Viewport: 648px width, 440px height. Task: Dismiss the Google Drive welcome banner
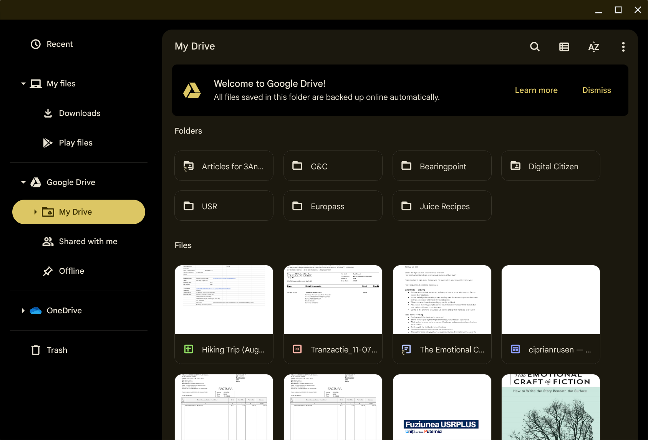[x=596, y=90]
